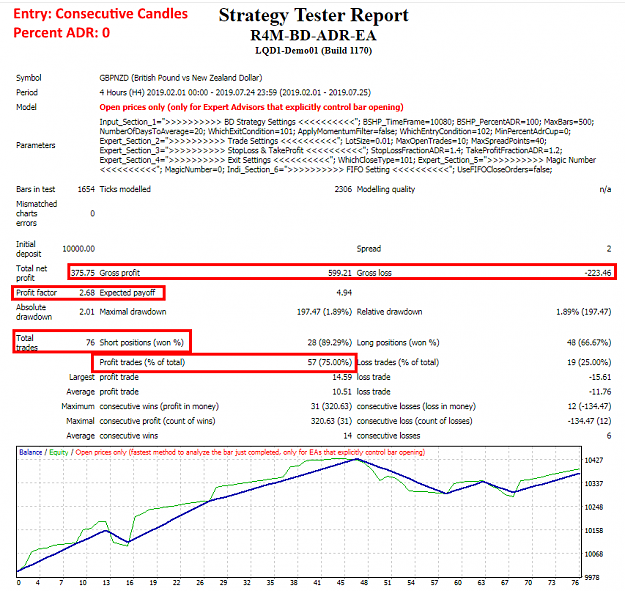Click Total net profit value 375.75
This screenshot has height=591, width=625.
(83, 273)
